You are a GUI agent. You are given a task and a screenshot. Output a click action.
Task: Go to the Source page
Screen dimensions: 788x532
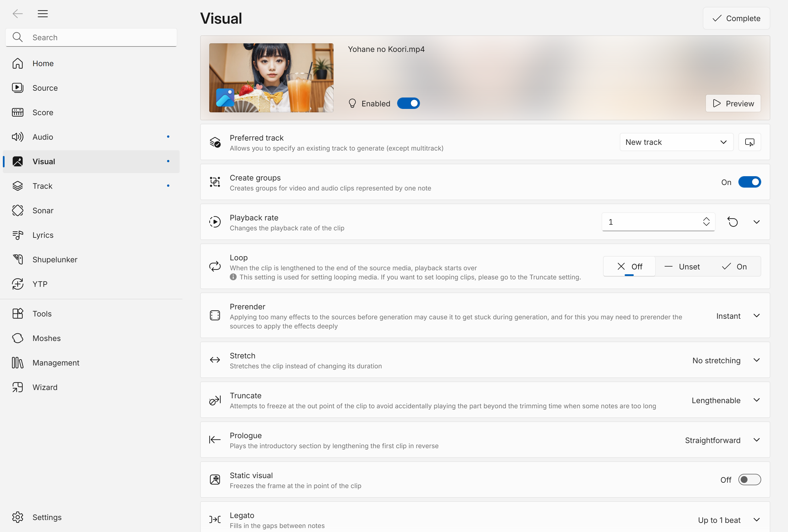91,88
